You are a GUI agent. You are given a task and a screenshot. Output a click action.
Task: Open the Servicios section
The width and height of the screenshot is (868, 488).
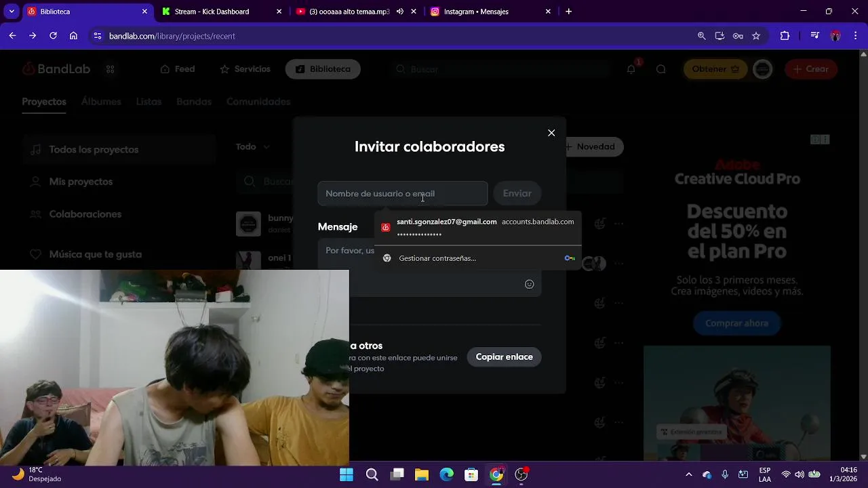pyautogui.click(x=245, y=69)
